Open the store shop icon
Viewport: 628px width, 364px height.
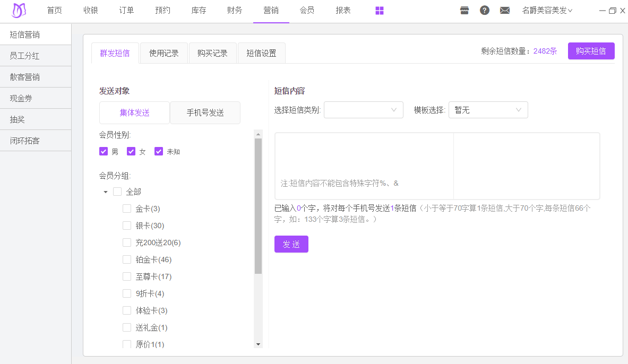(464, 11)
